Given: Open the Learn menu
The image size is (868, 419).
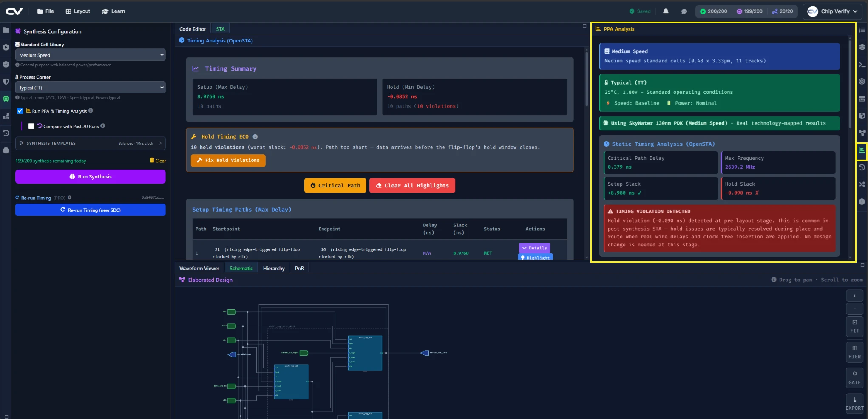Looking at the screenshot, I should pyautogui.click(x=113, y=11).
